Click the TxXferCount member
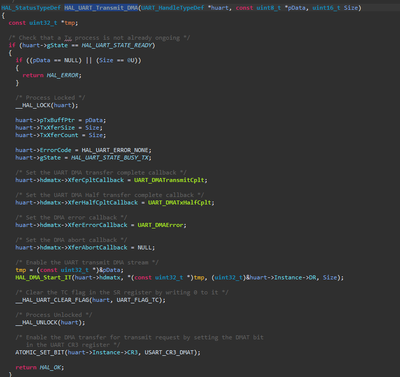Viewport: 400px width, 377px height. [59, 135]
